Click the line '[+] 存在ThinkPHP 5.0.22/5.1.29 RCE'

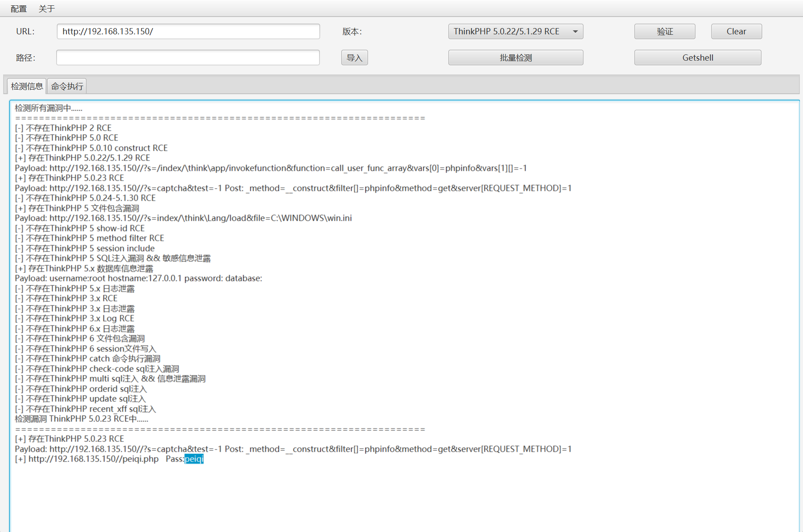pyautogui.click(x=83, y=158)
